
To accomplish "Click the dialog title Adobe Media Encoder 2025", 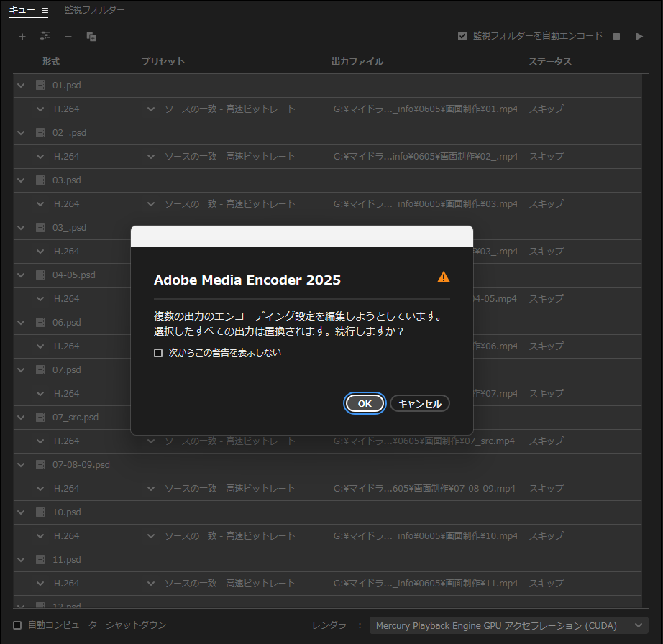I will tap(247, 280).
